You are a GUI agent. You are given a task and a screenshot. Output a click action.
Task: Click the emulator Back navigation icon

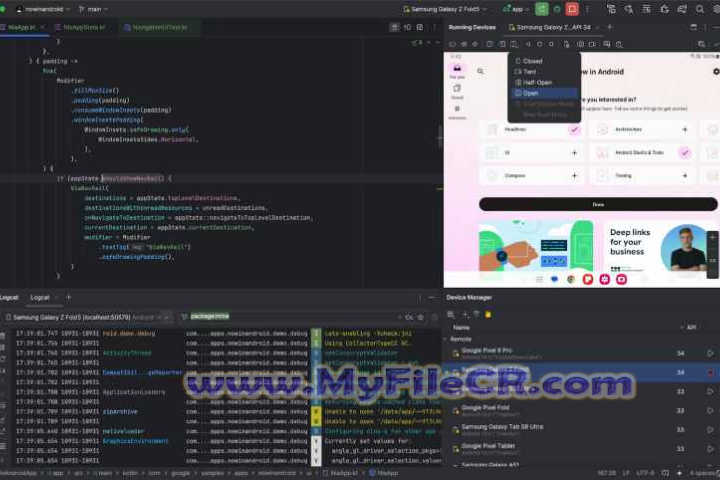[x=528, y=45]
